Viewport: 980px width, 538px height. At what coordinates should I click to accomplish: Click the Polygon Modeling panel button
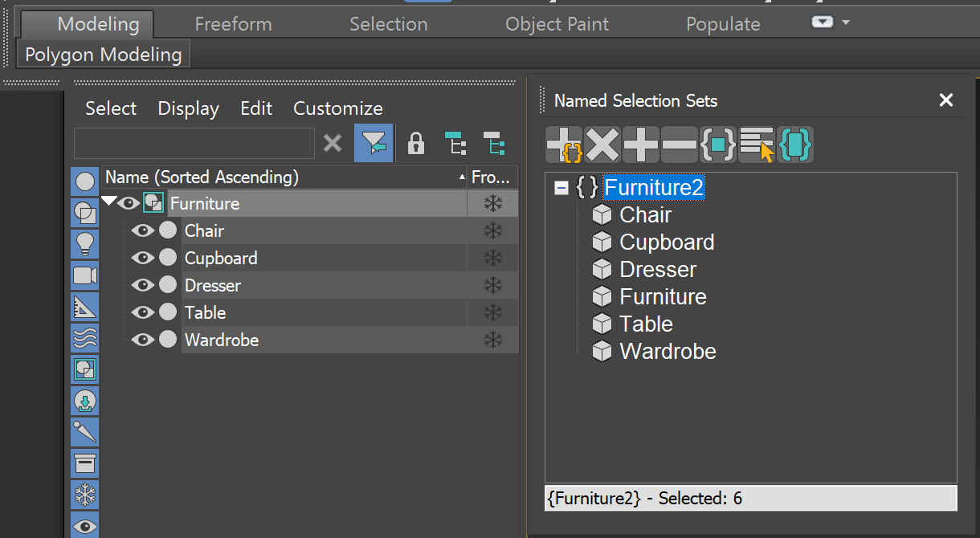click(104, 55)
